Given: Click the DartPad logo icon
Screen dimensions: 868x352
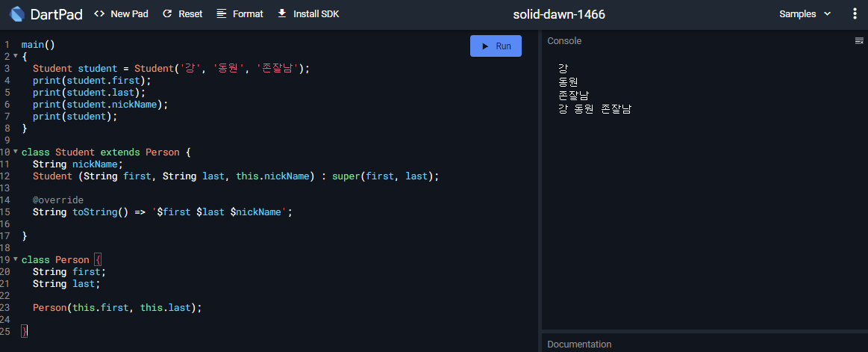Looking at the screenshot, I should point(17,14).
